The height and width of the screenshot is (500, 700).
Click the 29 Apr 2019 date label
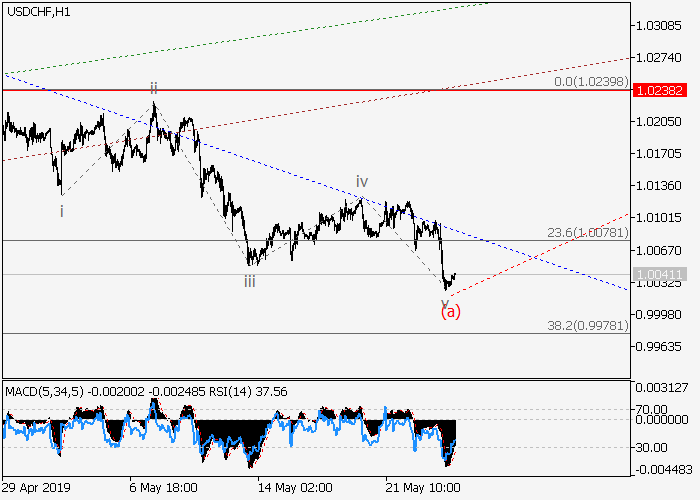click(x=37, y=488)
